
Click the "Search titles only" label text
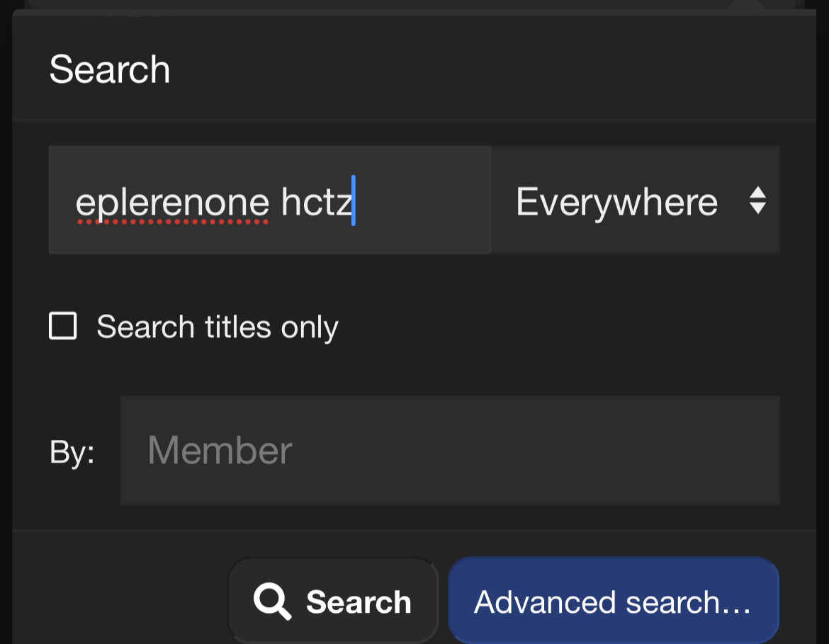[218, 327]
